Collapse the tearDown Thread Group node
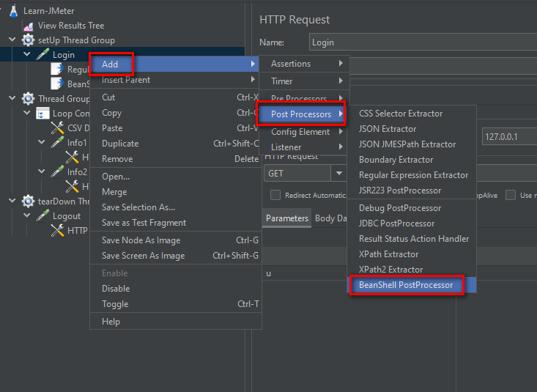Screen dimensions: 537x392 (12, 201)
